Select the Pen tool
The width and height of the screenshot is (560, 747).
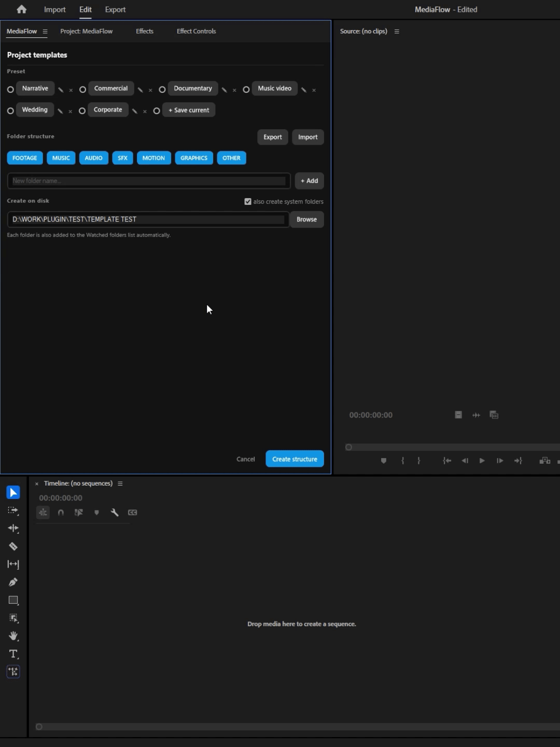coord(13,582)
